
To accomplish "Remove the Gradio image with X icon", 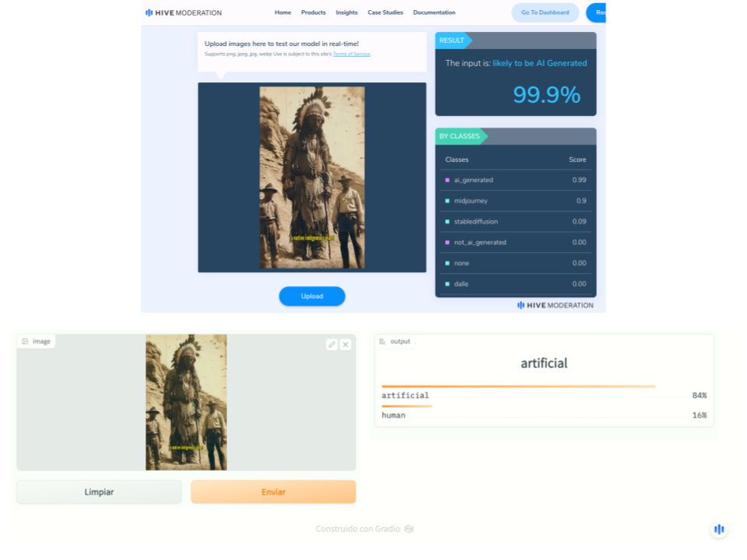I will (x=345, y=345).
